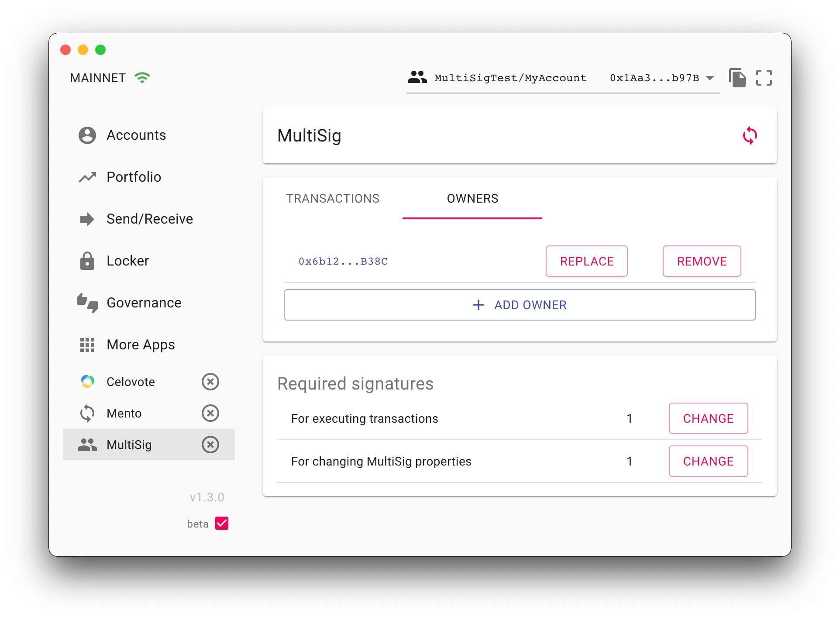Switch to the Transactions tab
The width and height of the screenshot is (840, 621).
[x=333, y=199]
